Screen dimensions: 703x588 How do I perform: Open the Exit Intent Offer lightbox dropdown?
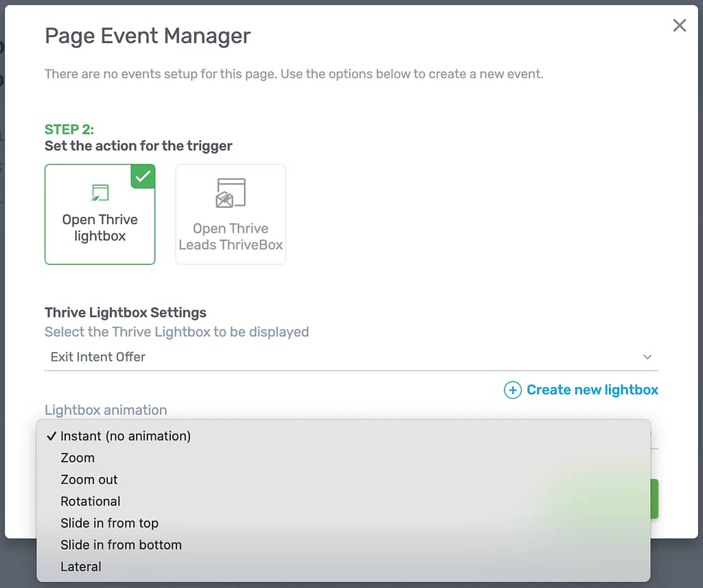coord(351,357)
